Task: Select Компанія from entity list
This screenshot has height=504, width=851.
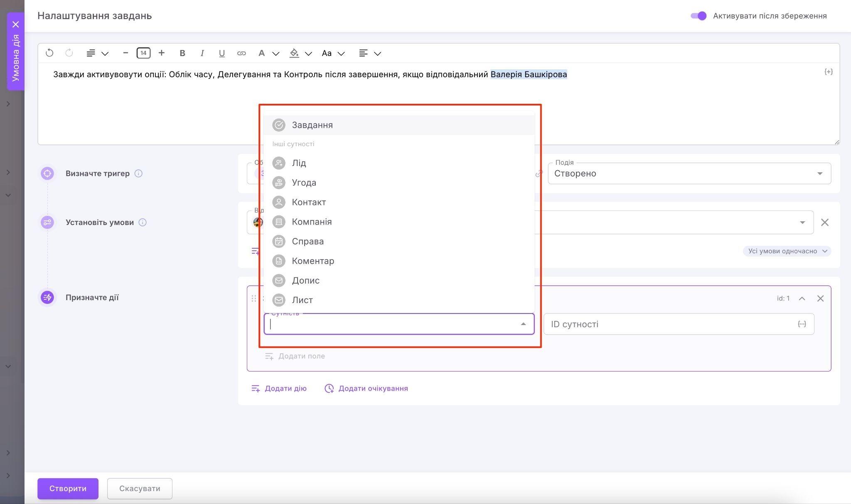Action: pos(312,222)
